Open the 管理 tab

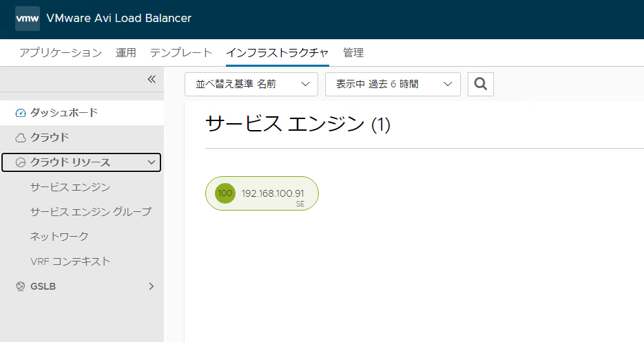click(353, 52)
